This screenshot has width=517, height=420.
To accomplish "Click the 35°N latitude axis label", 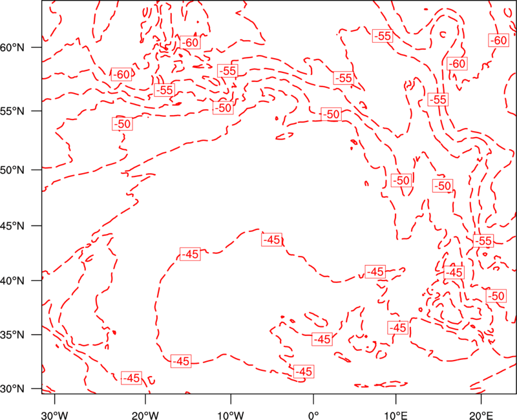I will 12,335.
